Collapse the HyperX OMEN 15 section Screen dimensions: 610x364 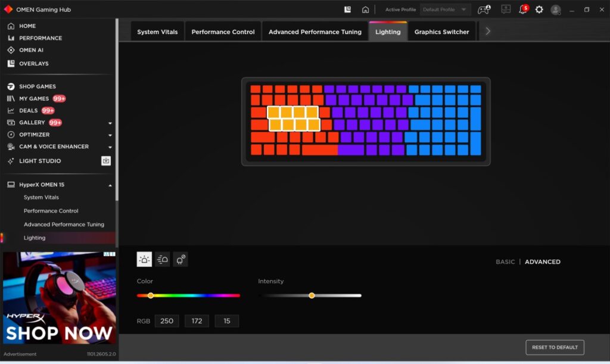click(110, 185)
